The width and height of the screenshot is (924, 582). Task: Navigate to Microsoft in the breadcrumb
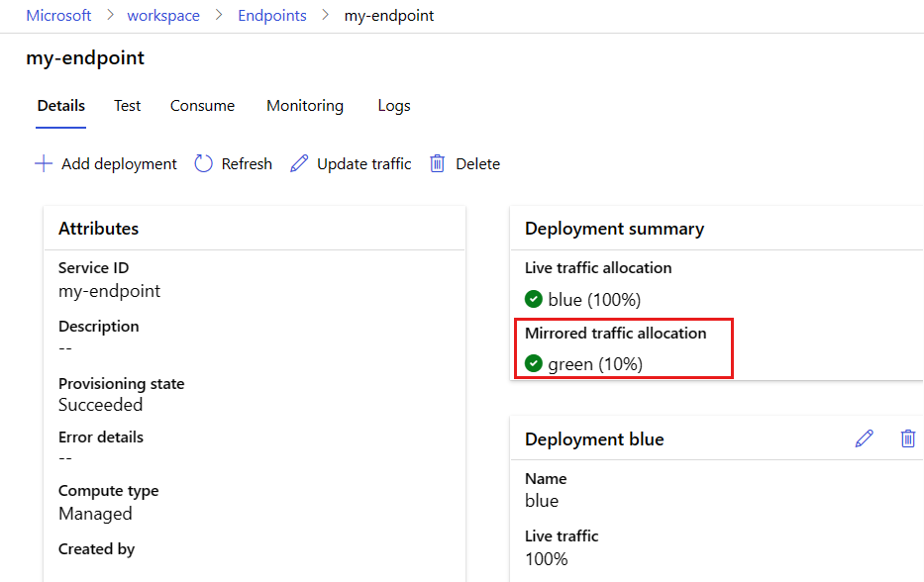pos(58,16)
